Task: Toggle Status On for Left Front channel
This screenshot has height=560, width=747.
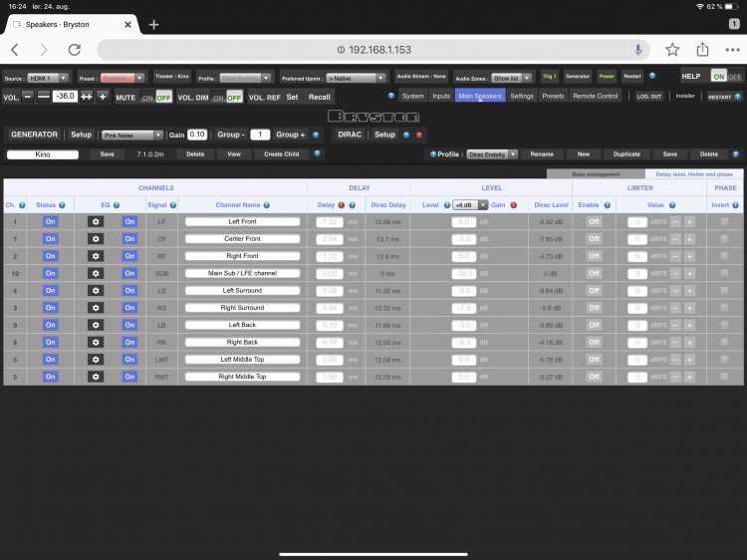Action: pos(50,221)
